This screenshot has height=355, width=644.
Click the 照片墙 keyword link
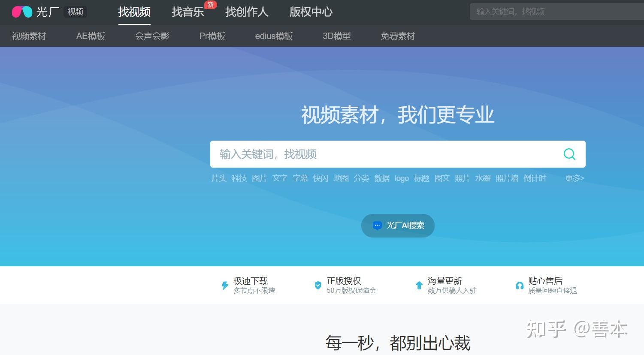pyautogui.click(x=507, y=178)
